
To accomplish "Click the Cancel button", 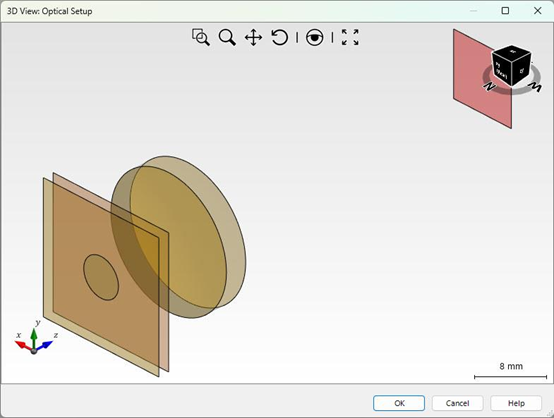I will (457, 403).
